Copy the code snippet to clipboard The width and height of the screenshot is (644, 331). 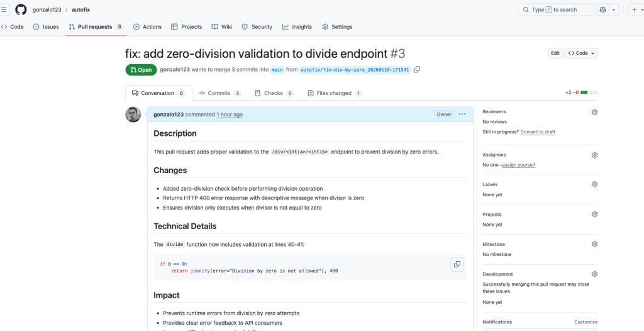[457, 264]
